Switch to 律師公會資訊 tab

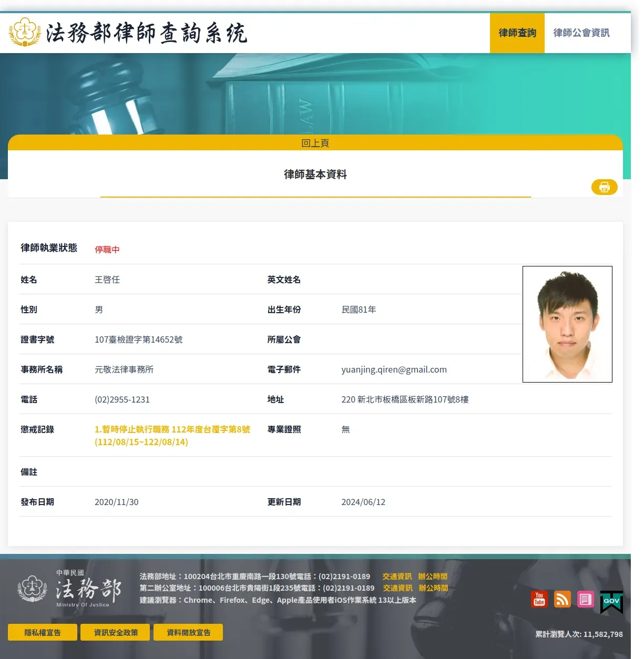pos(581,33)
